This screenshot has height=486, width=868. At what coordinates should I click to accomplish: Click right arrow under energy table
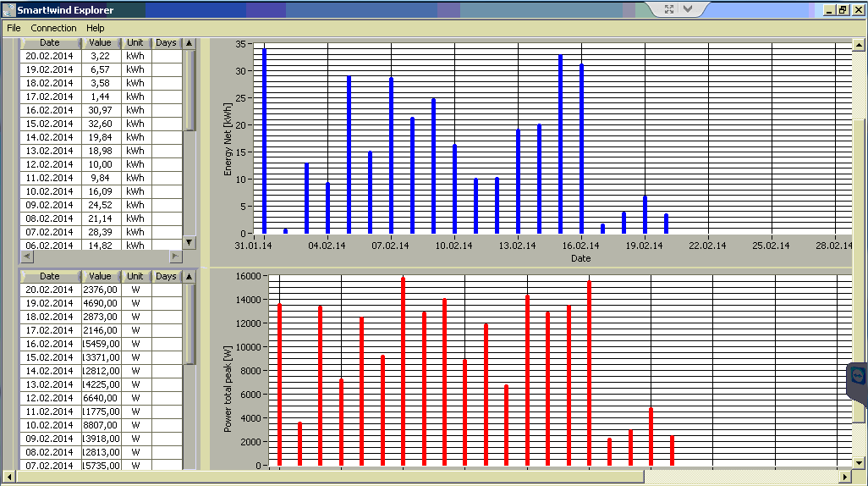tap(175, 256)
